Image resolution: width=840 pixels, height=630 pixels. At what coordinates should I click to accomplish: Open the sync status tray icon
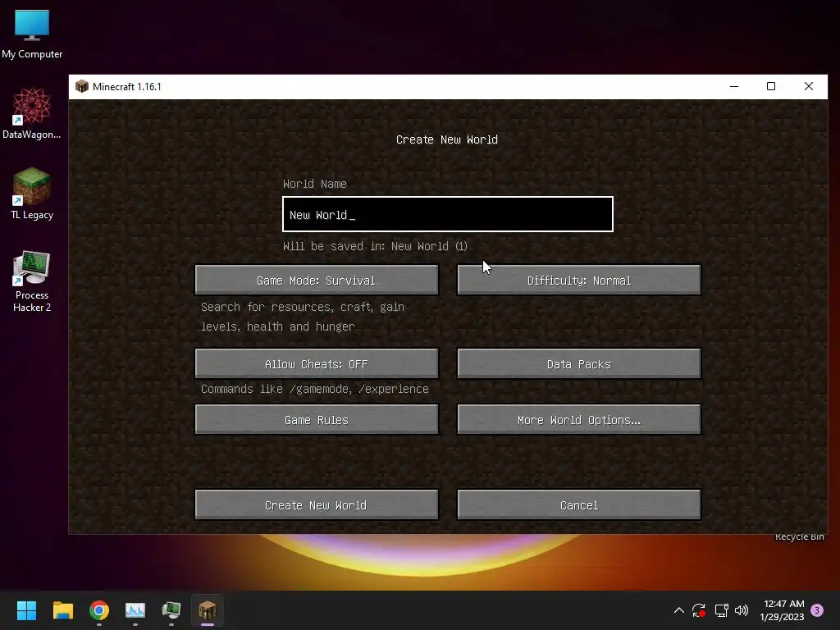tap(699, 610)
